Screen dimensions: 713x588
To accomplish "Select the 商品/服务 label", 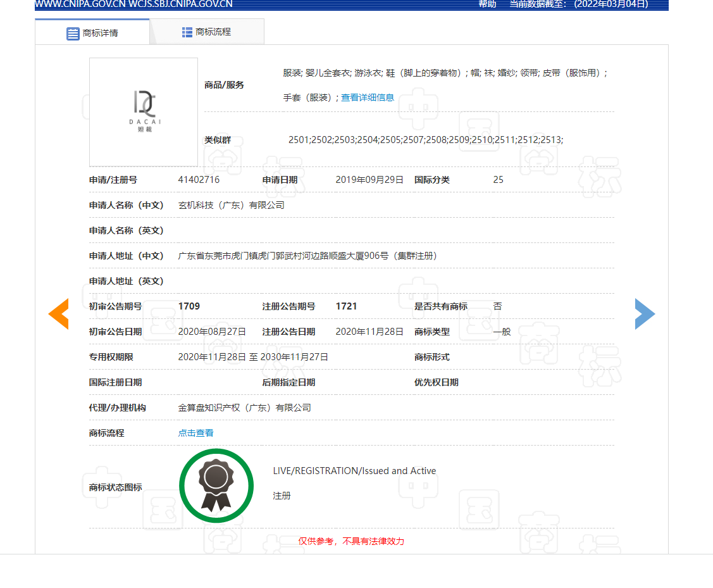I will click(224, 85).
